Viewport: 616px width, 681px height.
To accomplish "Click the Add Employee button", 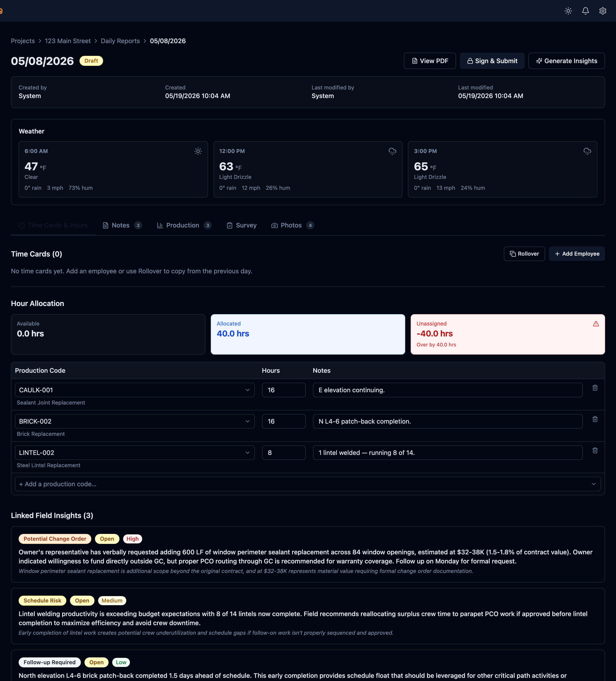I will 576,254.
